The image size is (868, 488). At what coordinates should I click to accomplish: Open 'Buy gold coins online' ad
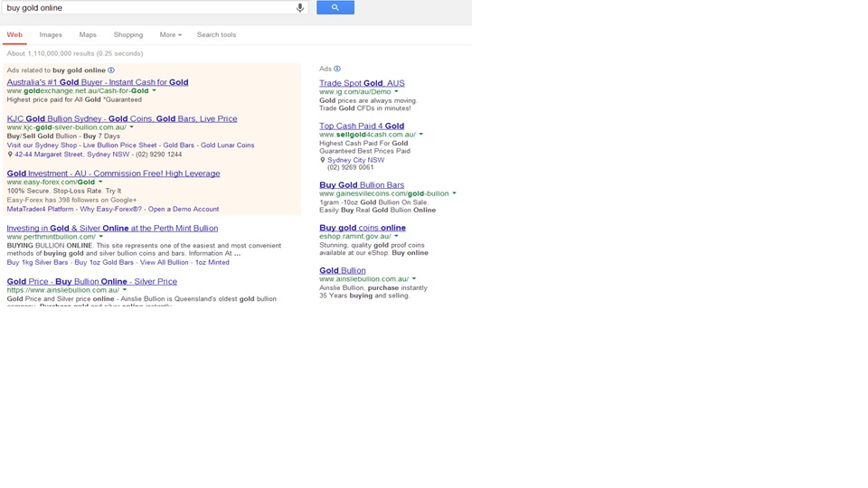click(x=363, y=228)
